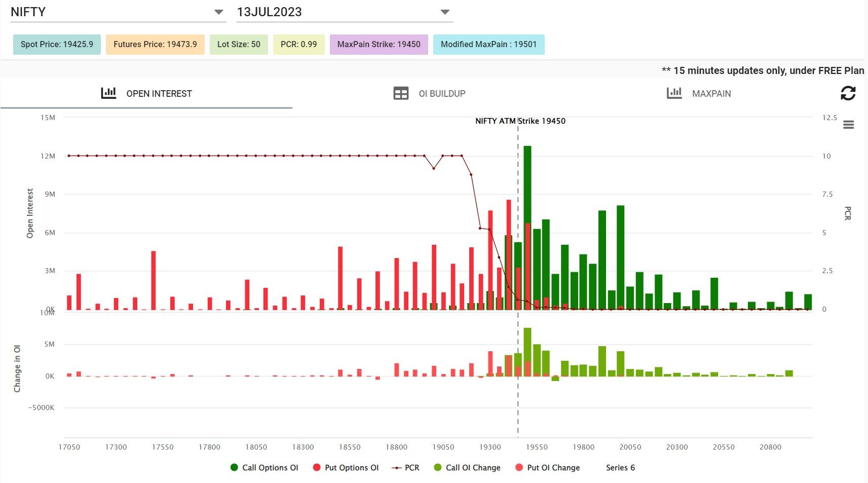
Task: Toggle Put OI Change legend series
Action: click(x=547, y=467)
